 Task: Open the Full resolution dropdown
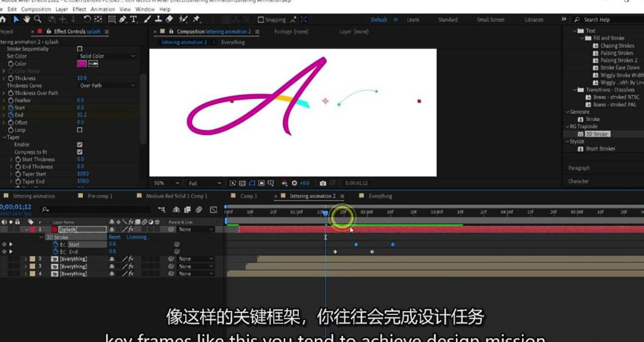click(205, 183)
